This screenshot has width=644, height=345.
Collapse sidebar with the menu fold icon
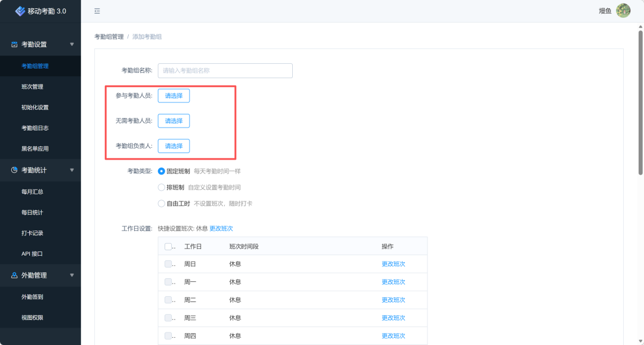click(x=97, y=11)
